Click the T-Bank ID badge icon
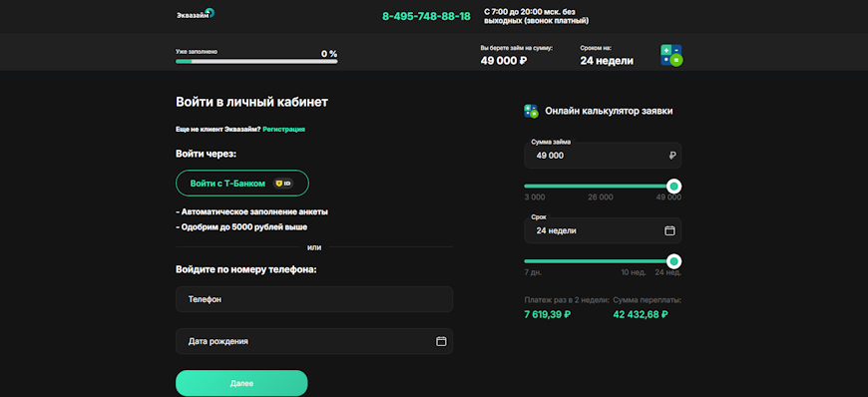The image size is (868, 397). [x=283, y=184]
